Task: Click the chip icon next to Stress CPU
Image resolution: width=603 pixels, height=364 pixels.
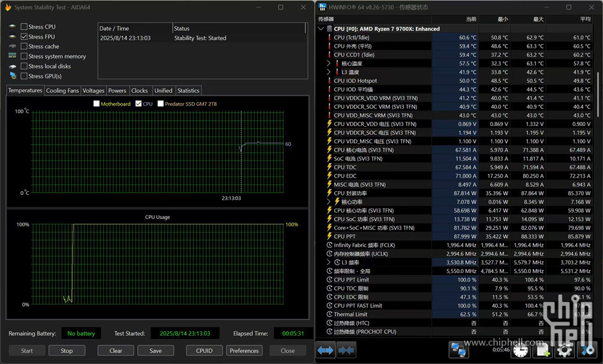Action: [13, 26]
